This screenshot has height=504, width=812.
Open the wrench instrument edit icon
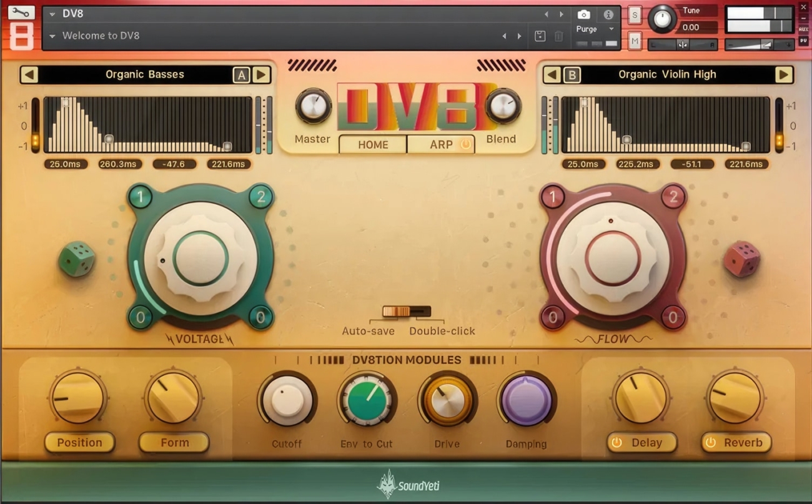click(21, 12)
